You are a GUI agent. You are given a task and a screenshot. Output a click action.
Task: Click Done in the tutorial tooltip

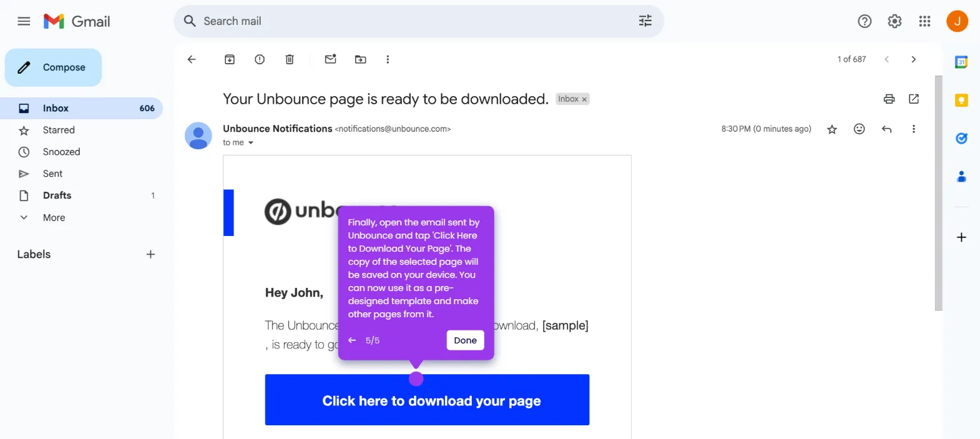pos(465,340)
